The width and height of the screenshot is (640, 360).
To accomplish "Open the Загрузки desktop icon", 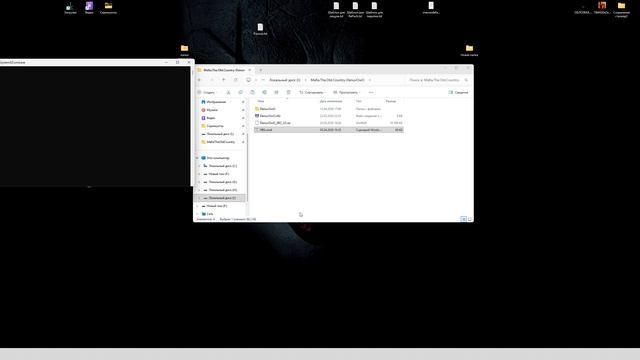I will (70, 8).
